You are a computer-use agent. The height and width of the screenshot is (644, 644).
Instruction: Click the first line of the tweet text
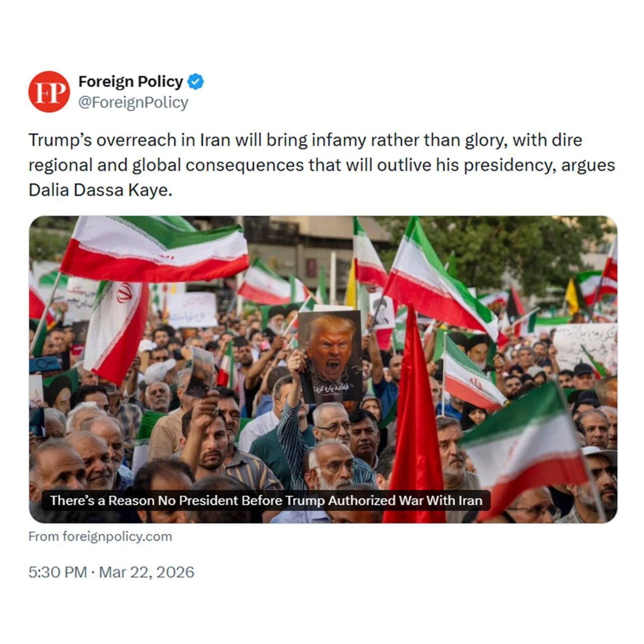[305, 140]
